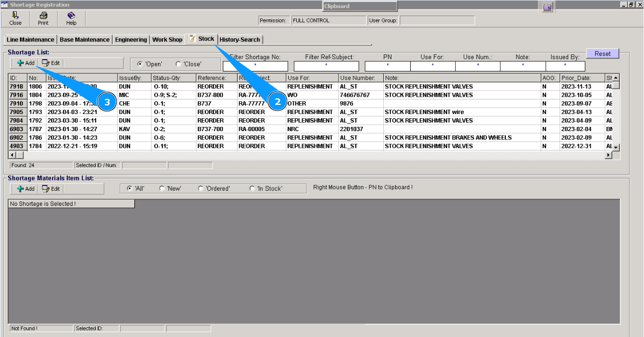Sort by ID column header

[x=18, y=78]
